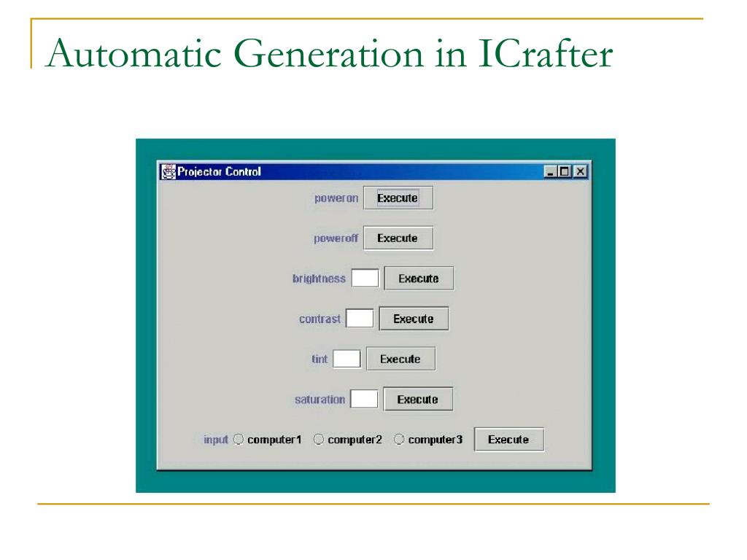Focus the contrast value input box
The height and width of the screenshot is (560, 747).
click(360, 318)
